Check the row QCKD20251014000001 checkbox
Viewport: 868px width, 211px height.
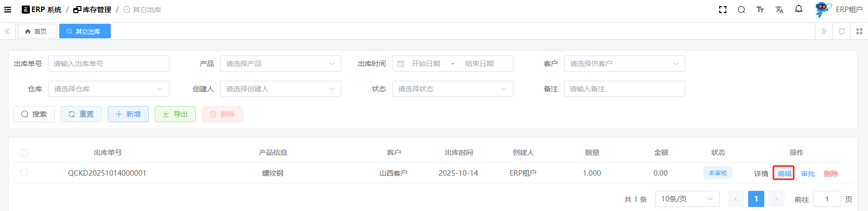[x=24, y=173]
